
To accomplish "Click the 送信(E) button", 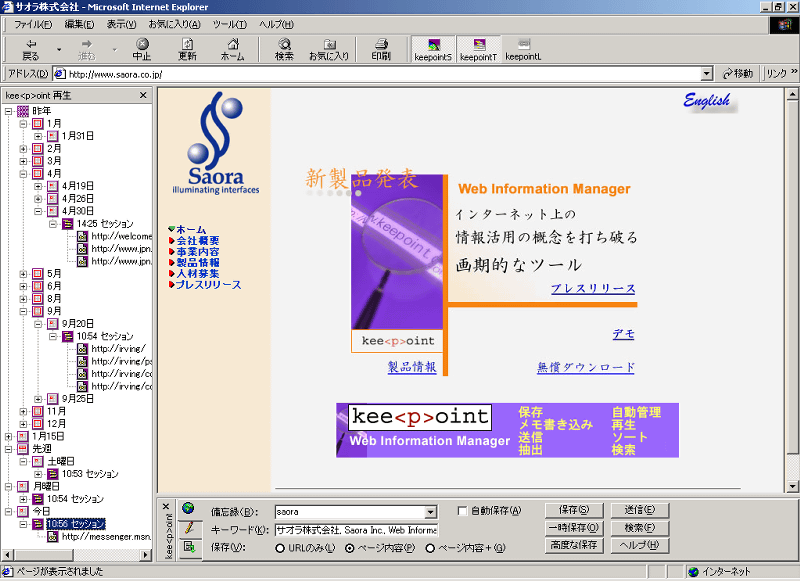I will (639, 510).
